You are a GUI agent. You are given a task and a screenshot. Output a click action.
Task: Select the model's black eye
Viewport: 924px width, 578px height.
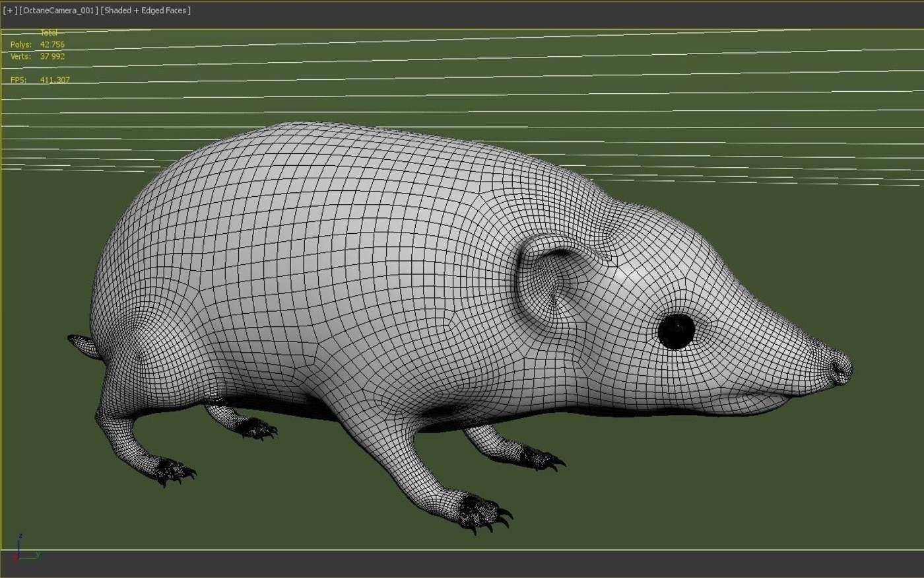coord(676,331)
